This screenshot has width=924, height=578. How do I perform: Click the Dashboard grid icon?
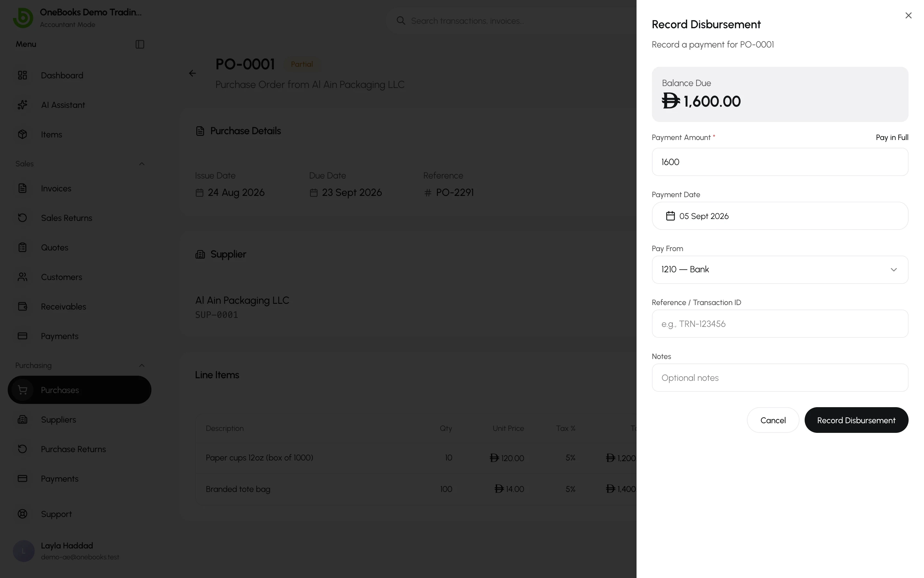(22, 75)
